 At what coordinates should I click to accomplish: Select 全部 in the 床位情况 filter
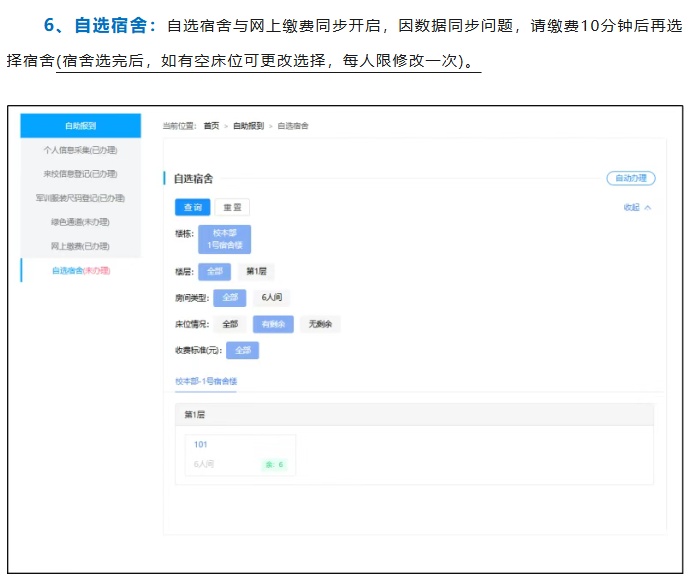[229, 324]
